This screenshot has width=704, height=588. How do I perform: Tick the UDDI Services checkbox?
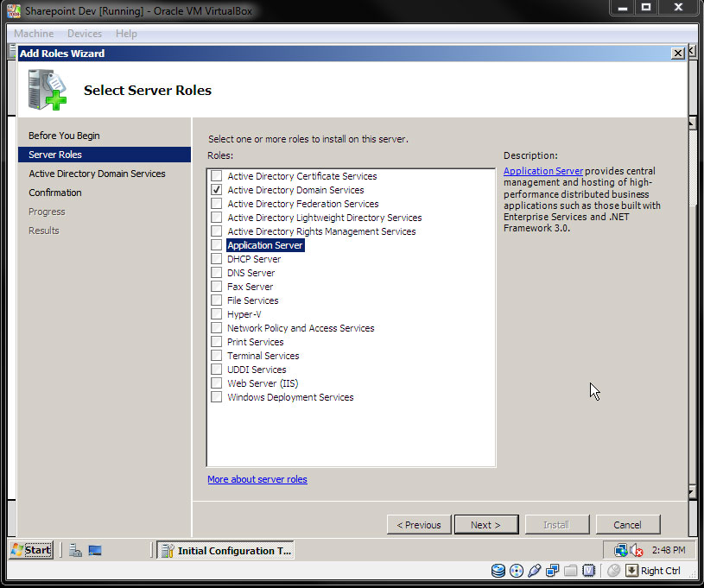pos(217,370)
